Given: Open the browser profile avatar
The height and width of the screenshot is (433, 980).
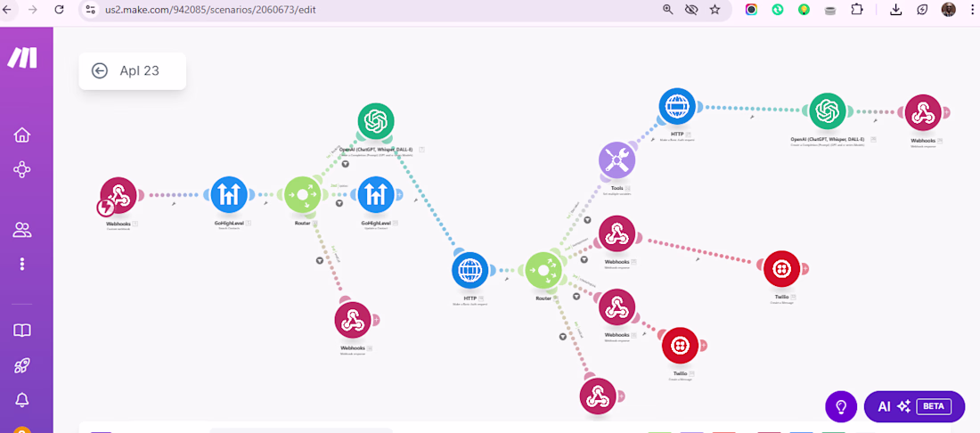Looking at the screenshot, I should (949, 10).
